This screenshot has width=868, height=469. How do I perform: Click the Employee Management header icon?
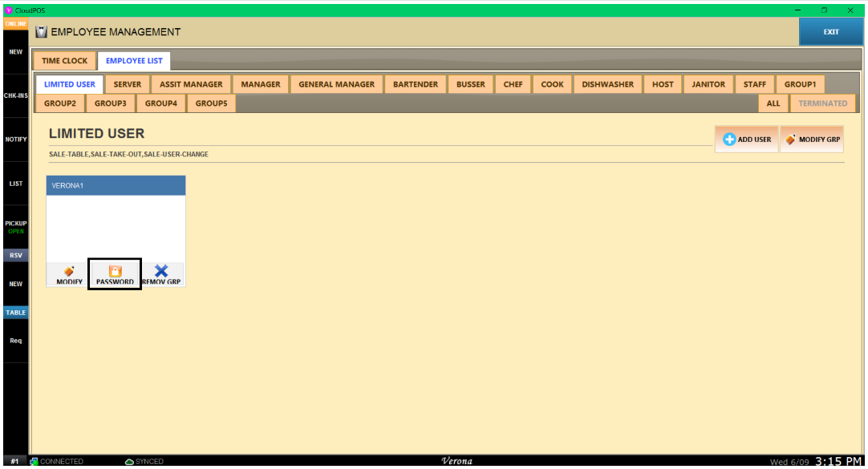coord(41,32)
